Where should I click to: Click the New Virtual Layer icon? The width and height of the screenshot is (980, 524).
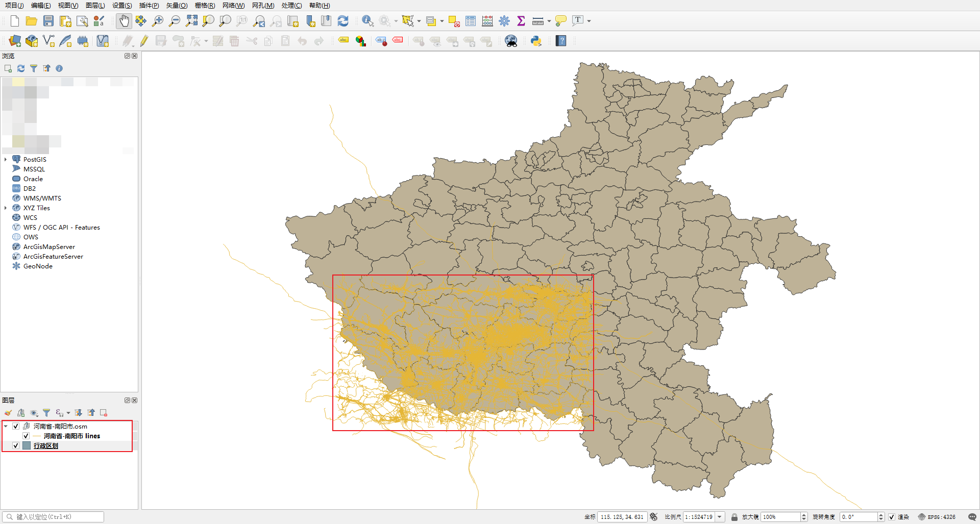tap(103, 41)
